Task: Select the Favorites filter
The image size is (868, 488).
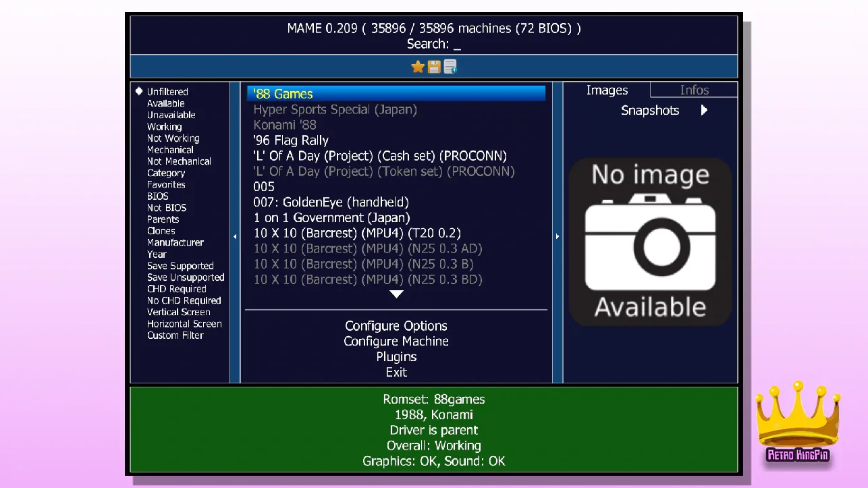Action: pos(166,184)
